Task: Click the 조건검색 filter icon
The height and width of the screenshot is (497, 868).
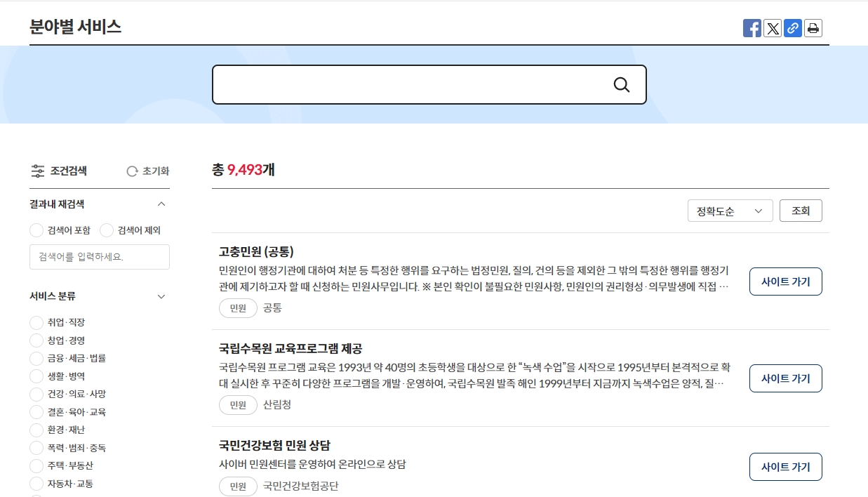Action: [x=38, y=171]
